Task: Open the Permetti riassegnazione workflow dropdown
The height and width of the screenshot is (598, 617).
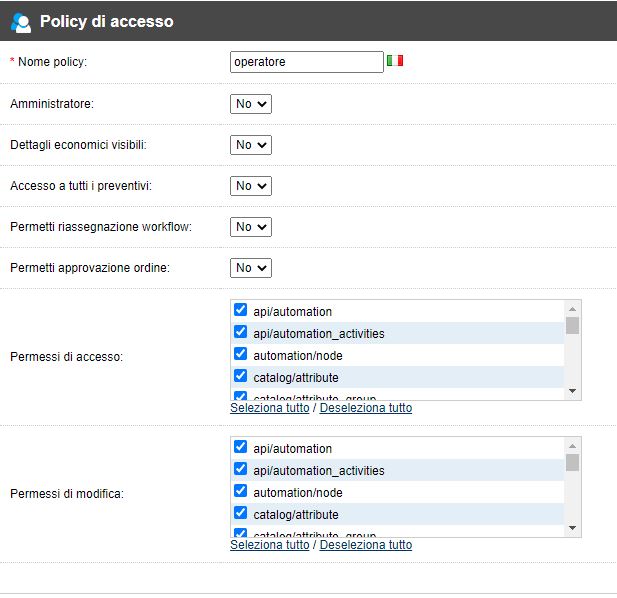Action: tap(251, 227)
